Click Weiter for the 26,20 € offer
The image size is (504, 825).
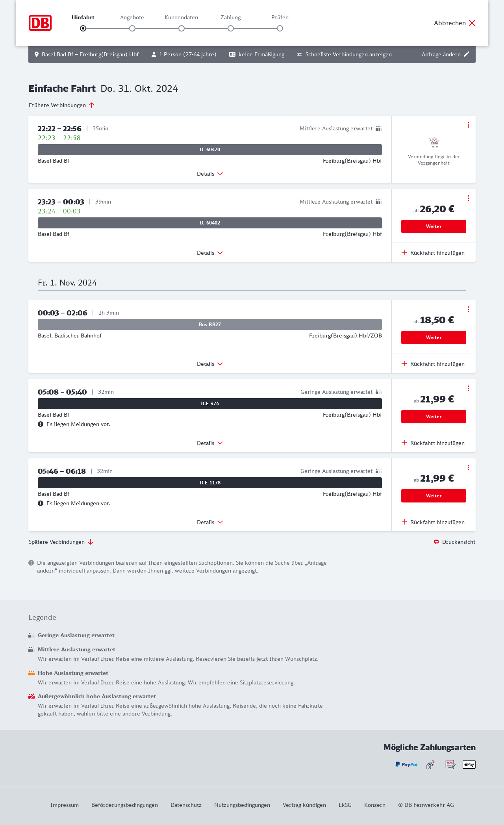[x=434, y=226]
